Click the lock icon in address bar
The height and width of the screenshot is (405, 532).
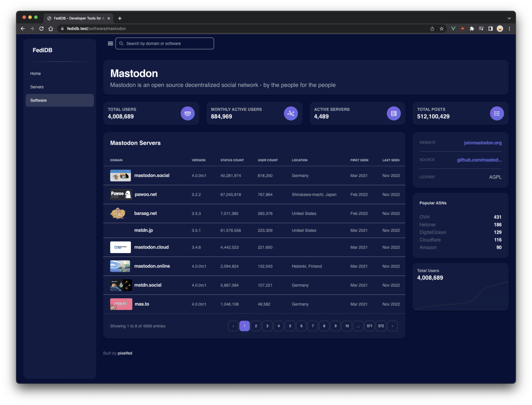click(62, 28)
